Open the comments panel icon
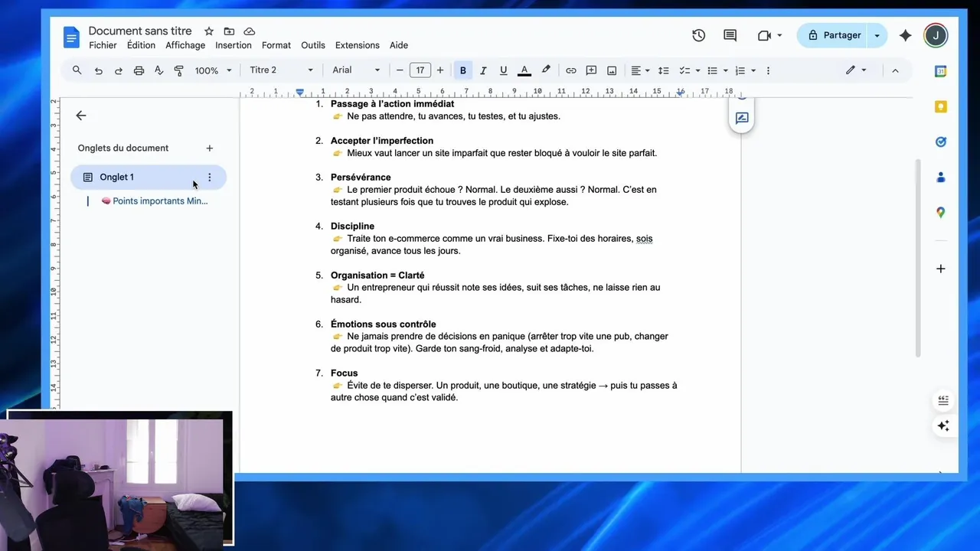The image size is (980, 551). [x=730, y=35]
